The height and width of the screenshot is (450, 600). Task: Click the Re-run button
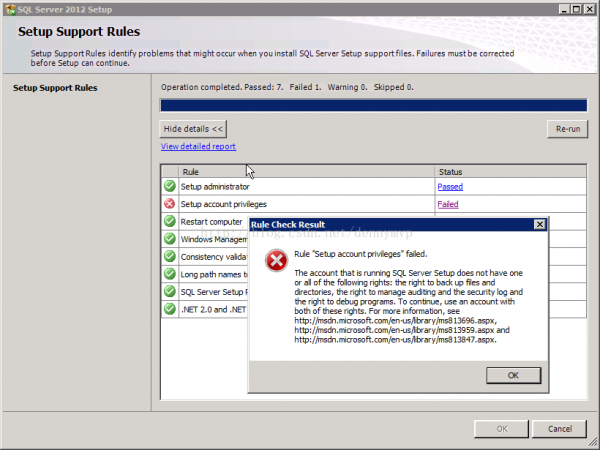pyautogui.click(x=567, y=129)
